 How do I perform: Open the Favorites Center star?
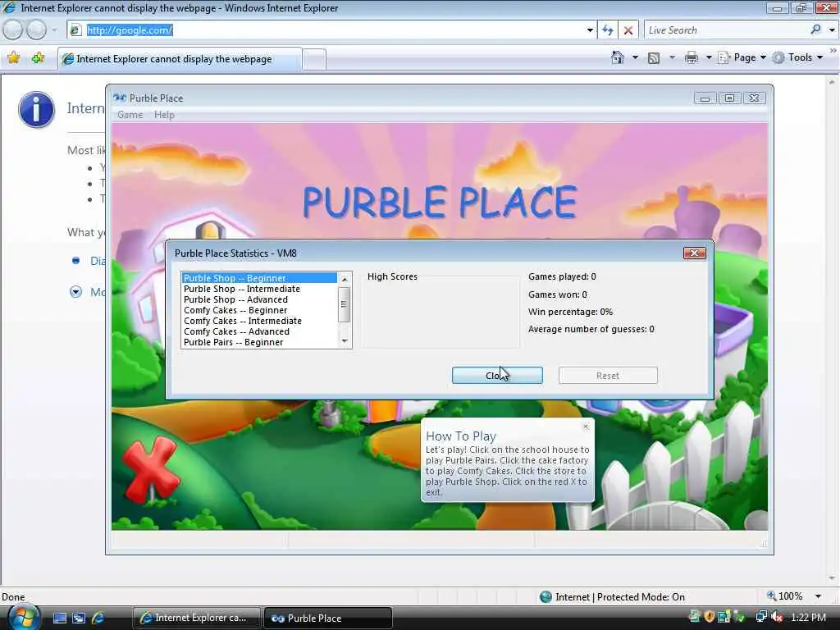13,58
